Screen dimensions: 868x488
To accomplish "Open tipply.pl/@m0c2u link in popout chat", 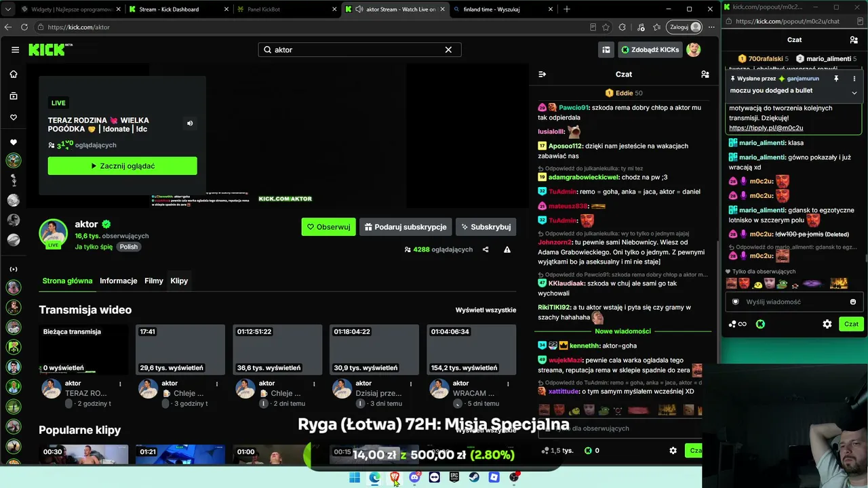I will tap(766, 128).
